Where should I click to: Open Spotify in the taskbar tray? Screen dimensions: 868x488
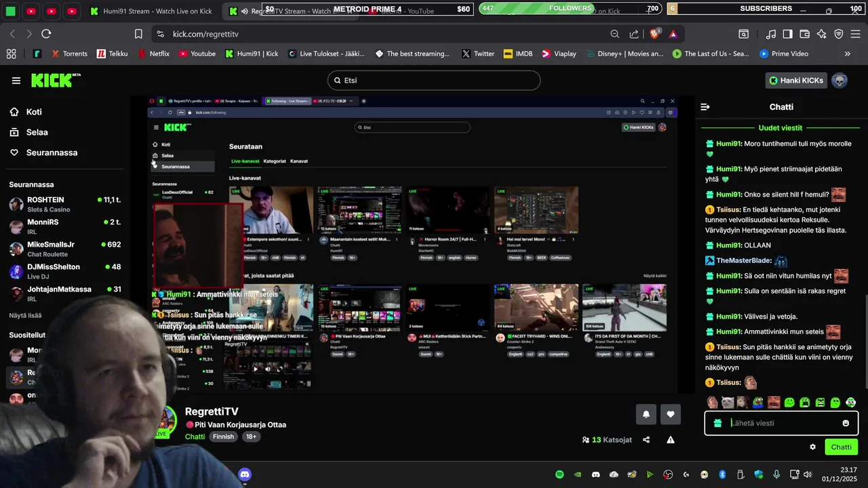[559, 474]
